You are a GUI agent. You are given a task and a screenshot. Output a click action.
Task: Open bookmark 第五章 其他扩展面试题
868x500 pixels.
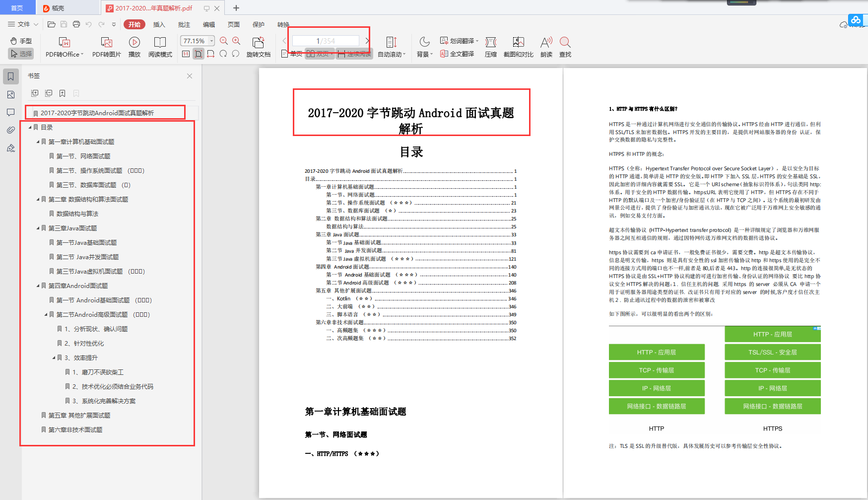coord(79,415)
